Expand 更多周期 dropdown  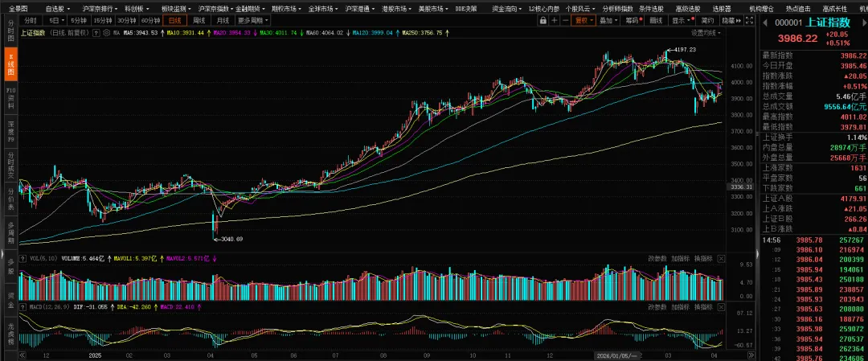coord(253,20)
